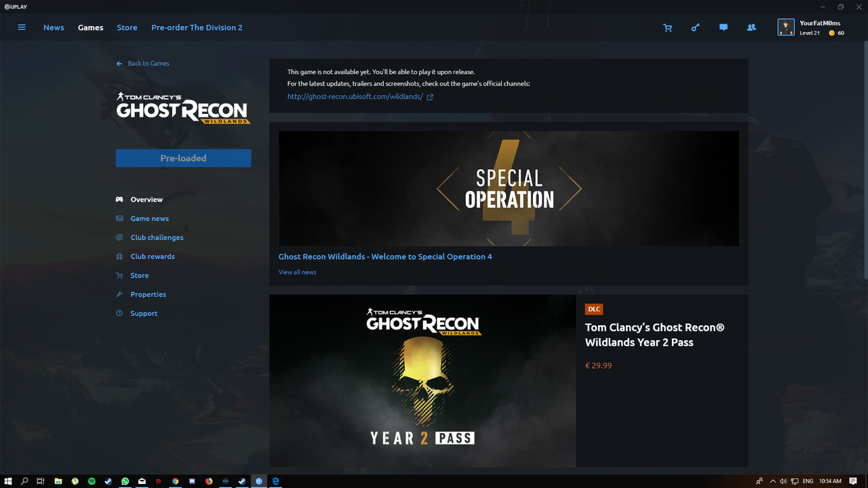Select Game news in the sidebar
The width and height of the screenshot is (868, 488).
[x=150, y=218]
